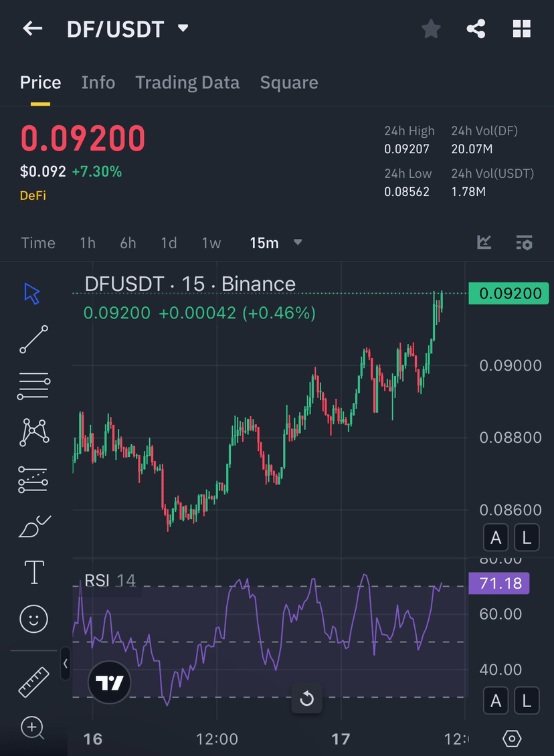Screen dimensions: 554x756
Task: Select the 1h interval
Action: [x=88, y=243]
